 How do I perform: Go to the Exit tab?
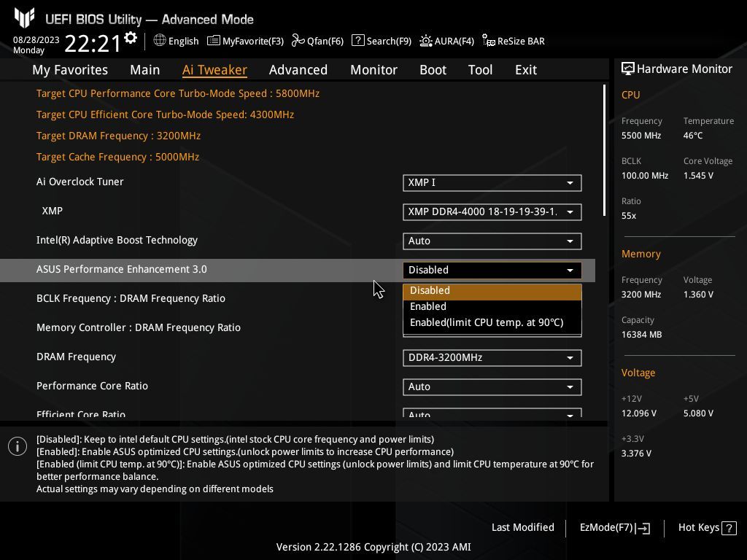coord(526,70)
